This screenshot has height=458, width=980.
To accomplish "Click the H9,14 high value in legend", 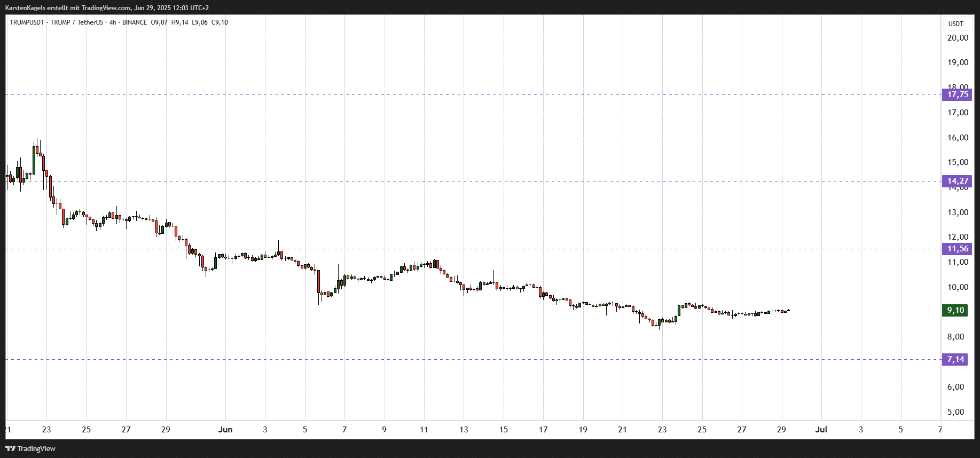I will point(179,22).
